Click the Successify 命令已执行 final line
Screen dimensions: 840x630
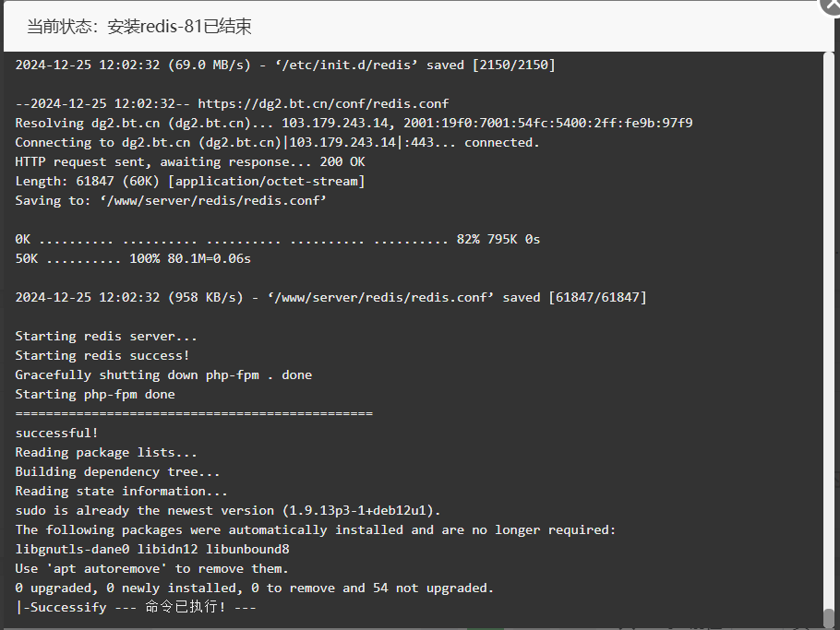tap(136, 607)
